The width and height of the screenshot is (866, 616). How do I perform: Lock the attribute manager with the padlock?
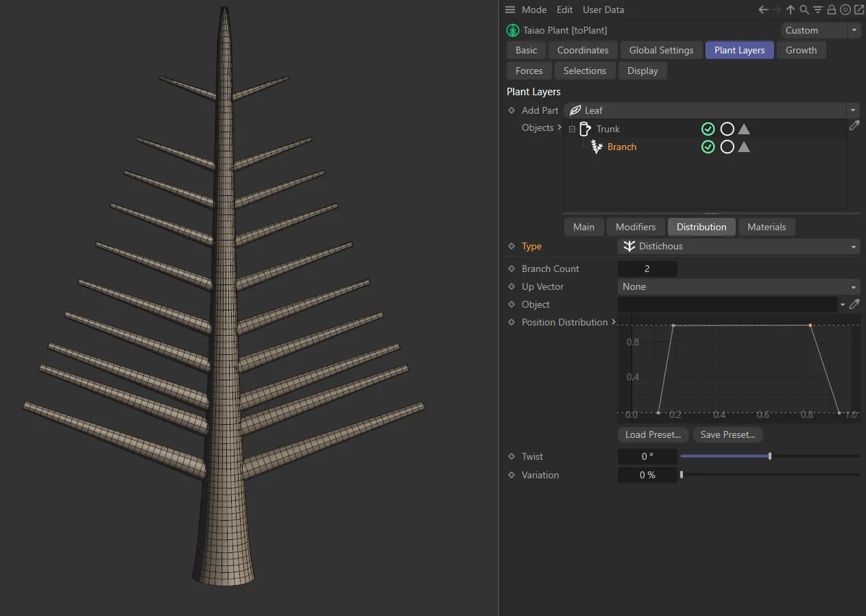(x=831, y=10)
